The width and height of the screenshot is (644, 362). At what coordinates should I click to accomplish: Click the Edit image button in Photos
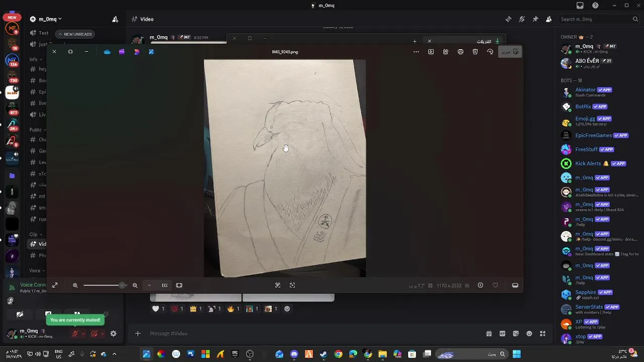(510, 52)
